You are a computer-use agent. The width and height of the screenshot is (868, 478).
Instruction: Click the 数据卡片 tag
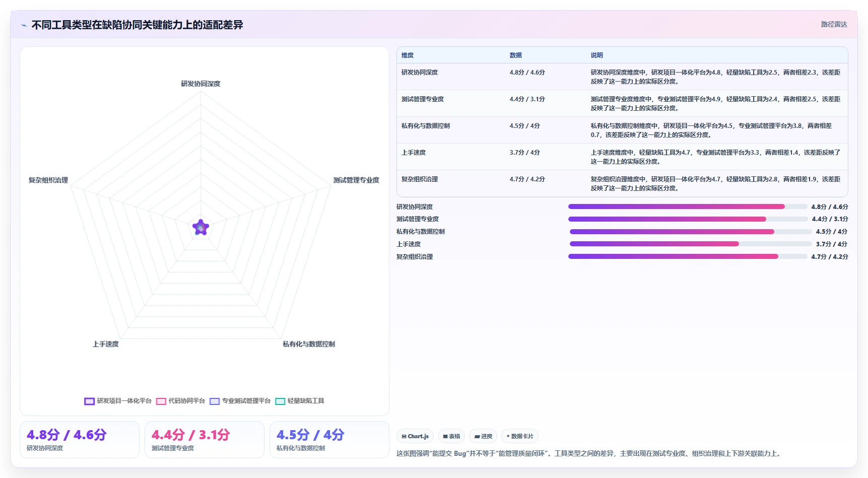[520, 436]
